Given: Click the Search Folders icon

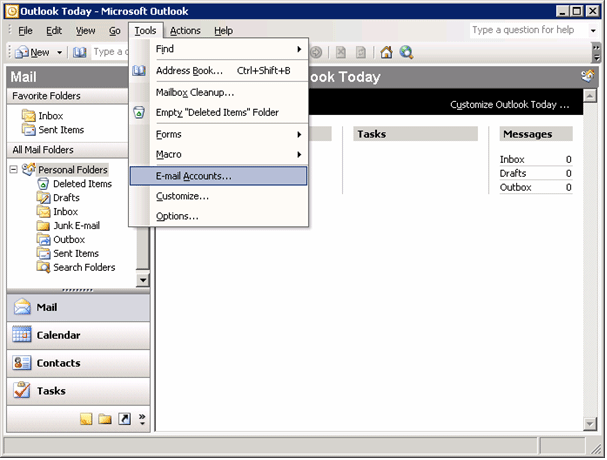Looking at the screenshot, I should point(43,268).
